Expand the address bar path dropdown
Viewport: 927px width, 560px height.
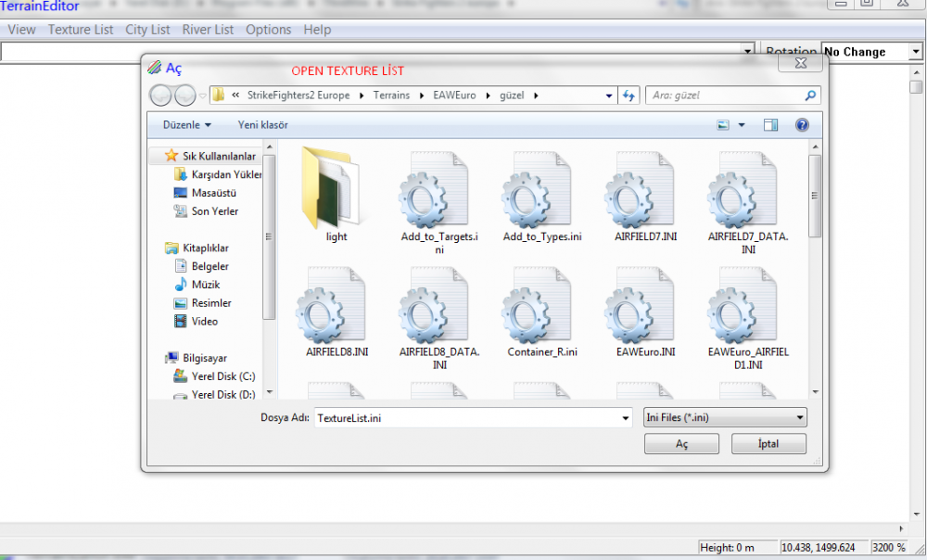(609, 95)
